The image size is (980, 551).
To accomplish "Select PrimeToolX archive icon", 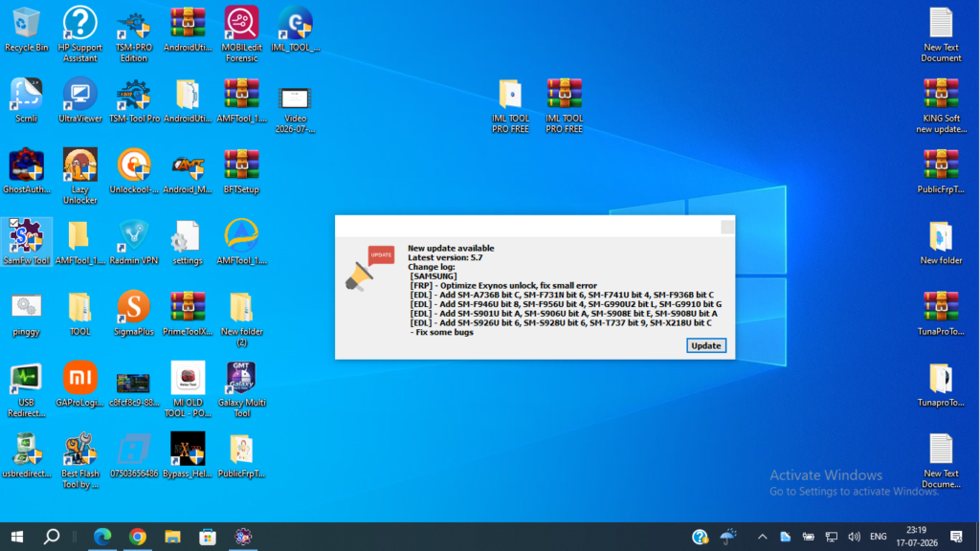I will point(188,314).
